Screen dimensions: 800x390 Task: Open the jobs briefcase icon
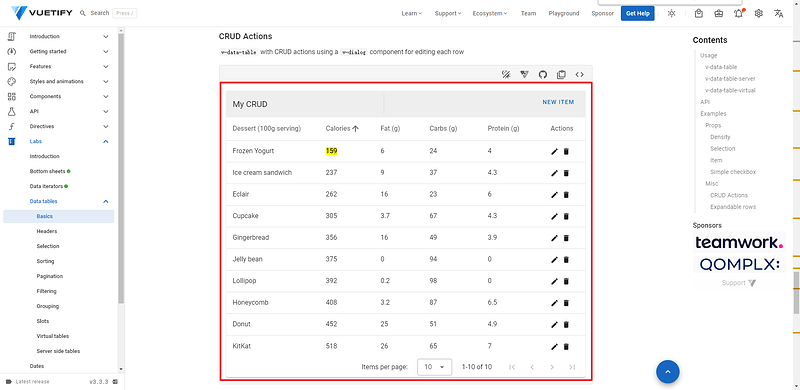(x=719, y=13)
